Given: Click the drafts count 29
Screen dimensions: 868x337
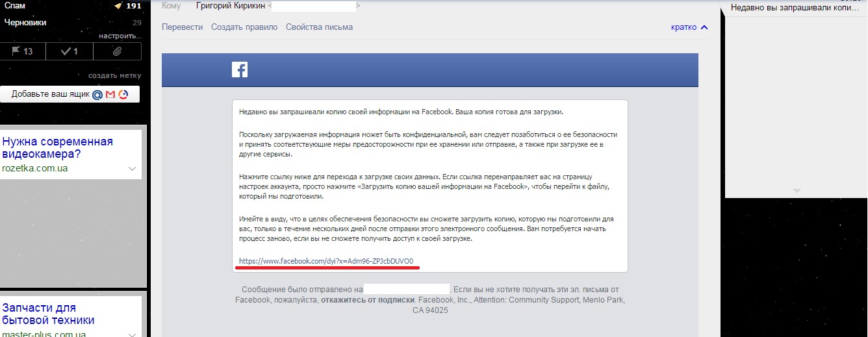Looking at the screenshot, I should [137, 23].
